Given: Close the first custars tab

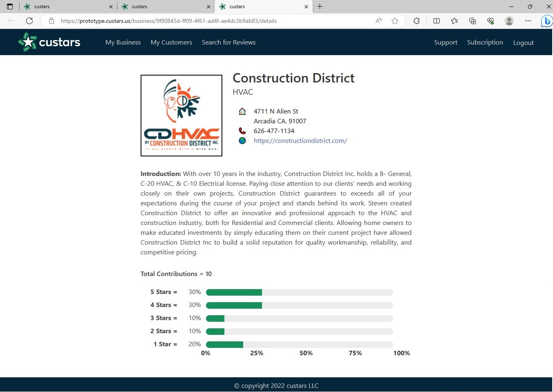Looking at the screenshot, I should (x=111, y=7).
